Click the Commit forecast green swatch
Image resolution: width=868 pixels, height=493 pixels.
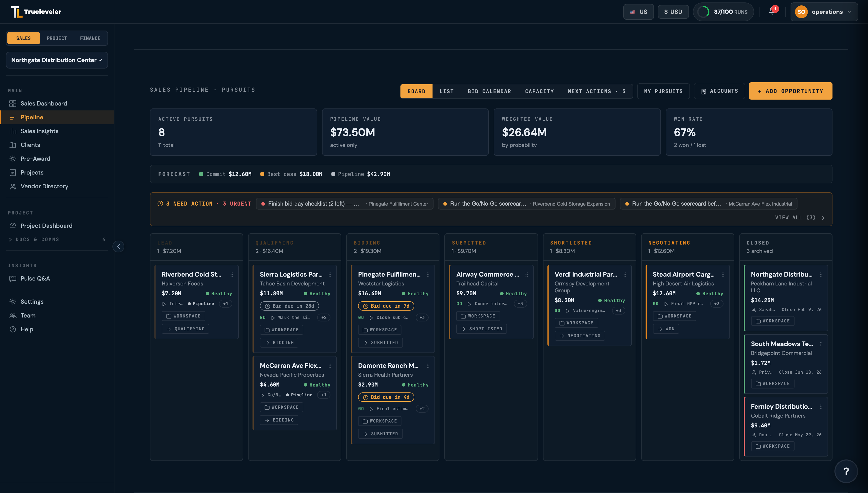click(201, 174)
